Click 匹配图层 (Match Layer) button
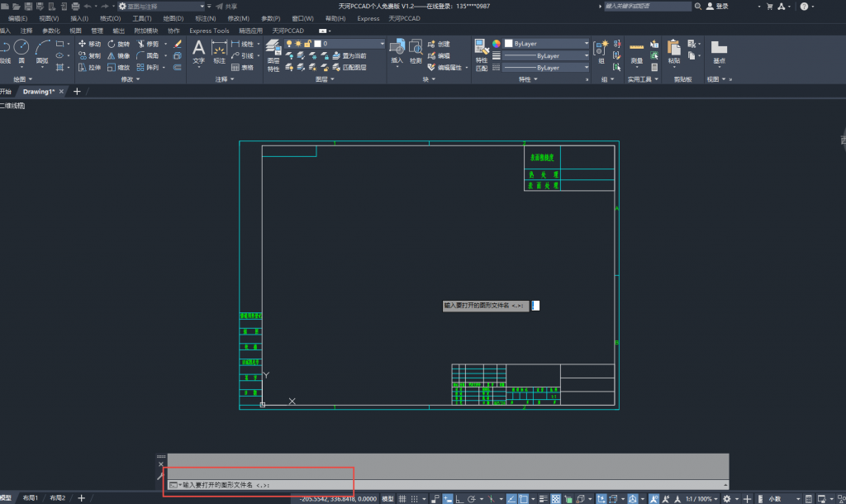 (349, 68)
